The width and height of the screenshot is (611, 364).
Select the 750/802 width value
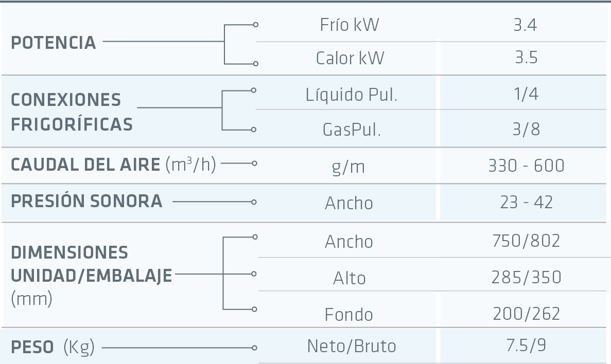click(526, 241)
